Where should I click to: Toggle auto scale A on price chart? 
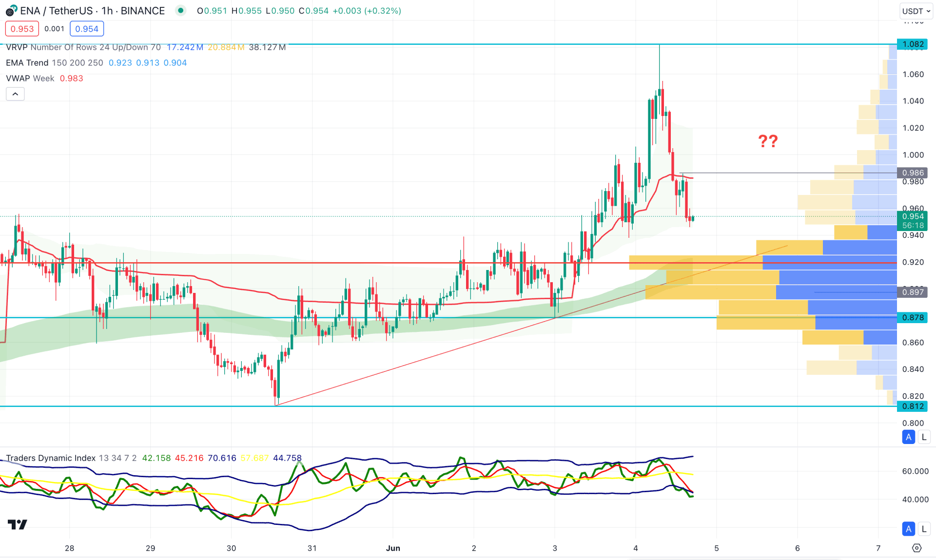coord(908,437)
